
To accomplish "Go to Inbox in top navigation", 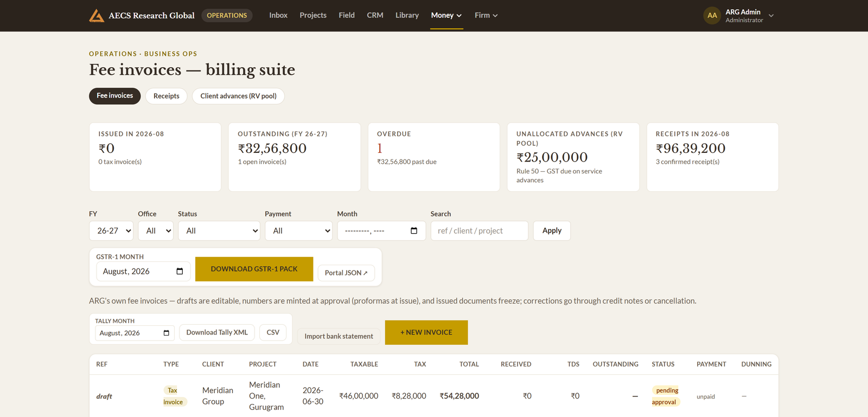I will tap(278, 15).
